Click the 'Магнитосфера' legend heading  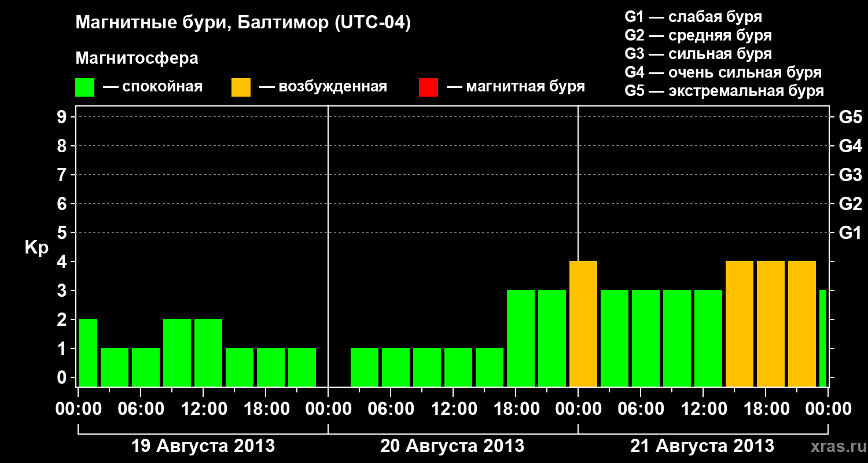coord(137,58)
